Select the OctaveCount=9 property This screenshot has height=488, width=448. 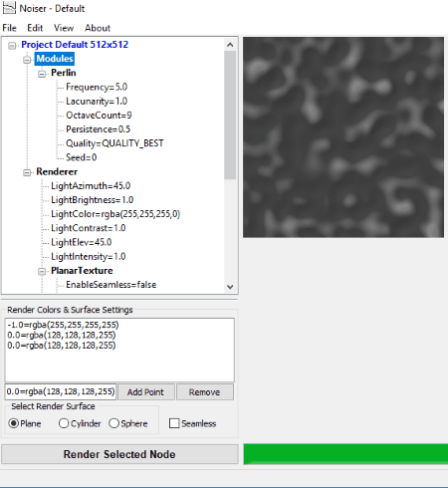pos(99,116)
